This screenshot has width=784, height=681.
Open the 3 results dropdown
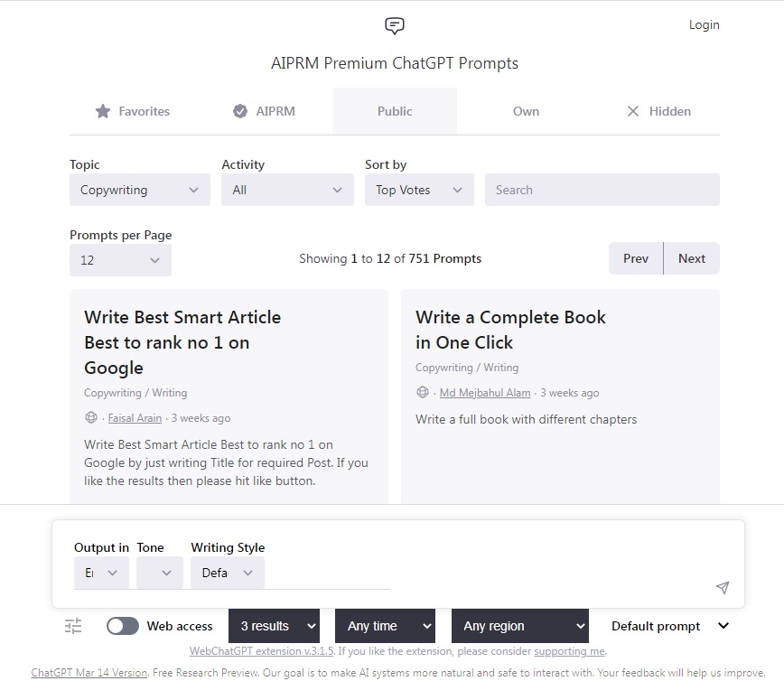274,626
